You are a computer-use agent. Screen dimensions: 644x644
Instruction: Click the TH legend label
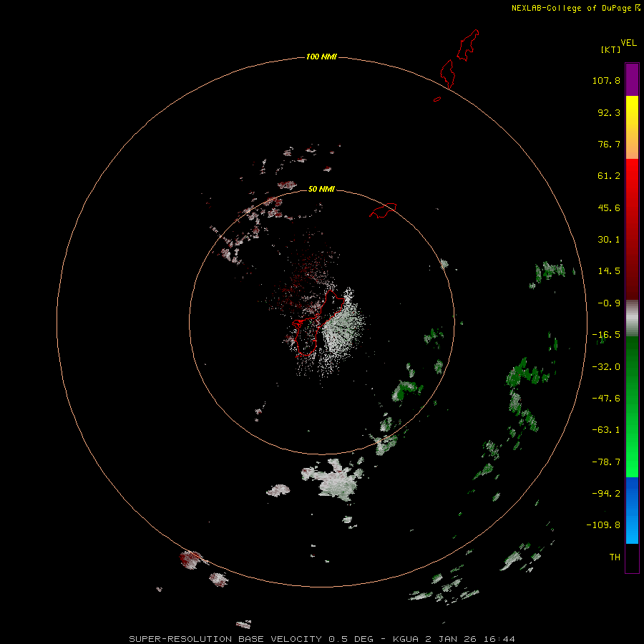click(615, 557)
